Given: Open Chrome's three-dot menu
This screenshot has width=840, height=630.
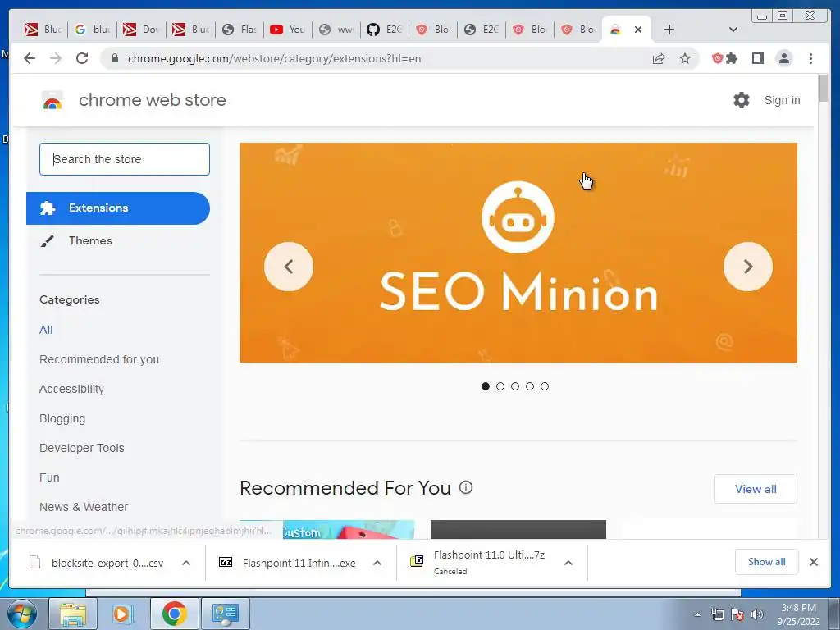Looking at the screenshot, I should coord(811,58).
